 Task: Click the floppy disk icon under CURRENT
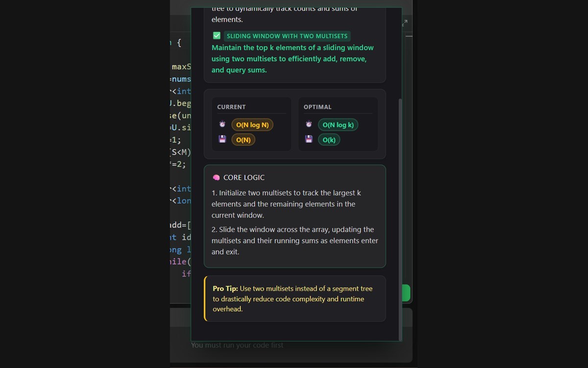pyautogui.click(x=222, y=139)
